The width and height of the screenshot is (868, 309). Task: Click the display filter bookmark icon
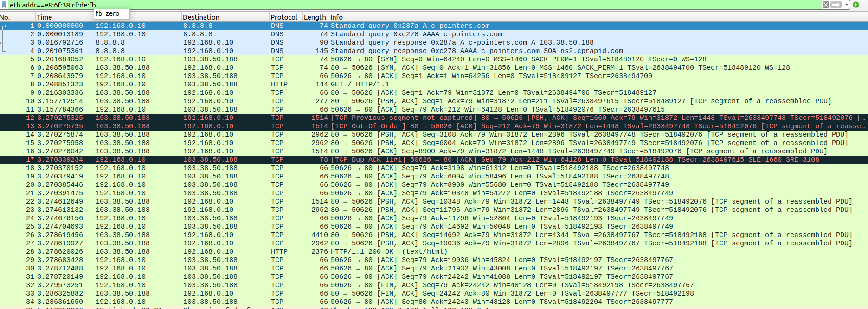pyautogui.click(x=4, y=5)
